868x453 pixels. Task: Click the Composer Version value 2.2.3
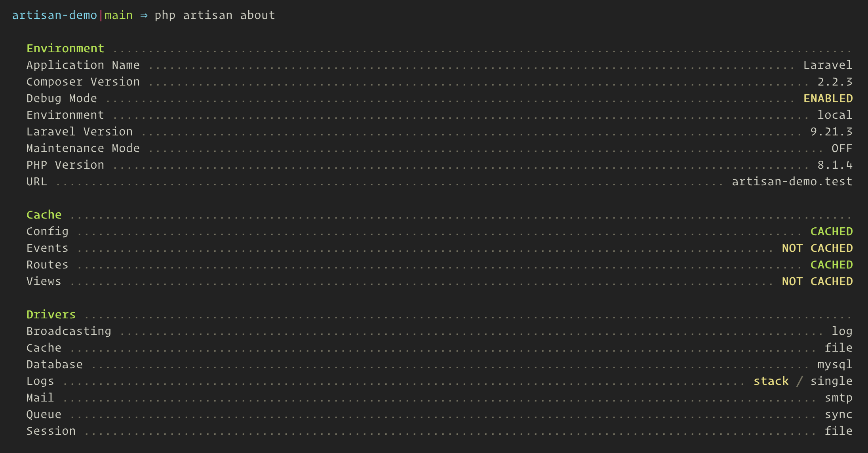coord(835,82)
